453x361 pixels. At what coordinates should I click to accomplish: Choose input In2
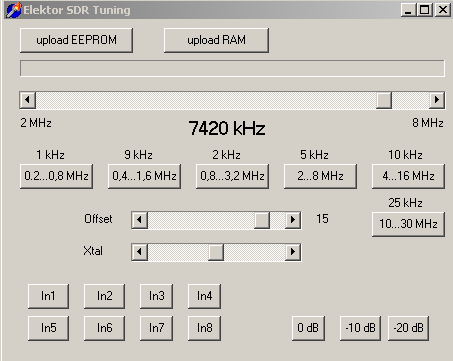point(104,296)
